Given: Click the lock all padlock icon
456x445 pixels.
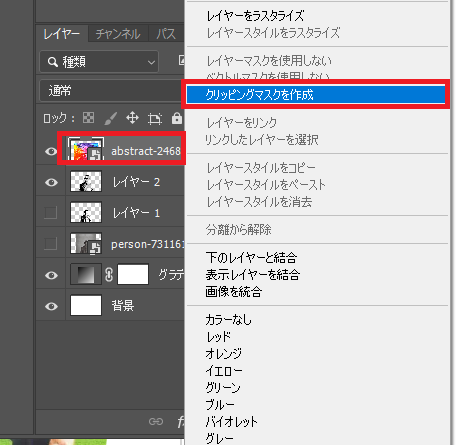Looking at the screenshot, I should point(177,118).
